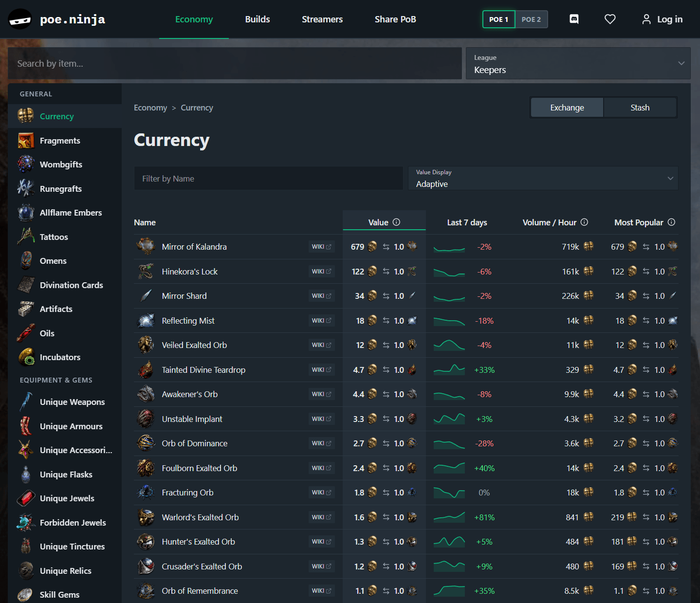
Task: Click the Hinekora's Lock item icon
Action: [146, 272]
